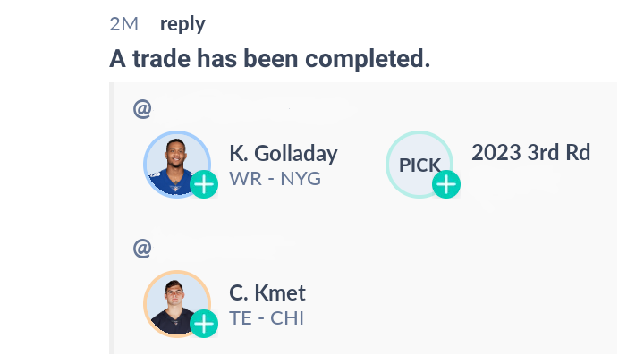The width and height of the screenshot is (644, 364).
Task: Click the second @ mention symbol
Action: coord(142,248)
